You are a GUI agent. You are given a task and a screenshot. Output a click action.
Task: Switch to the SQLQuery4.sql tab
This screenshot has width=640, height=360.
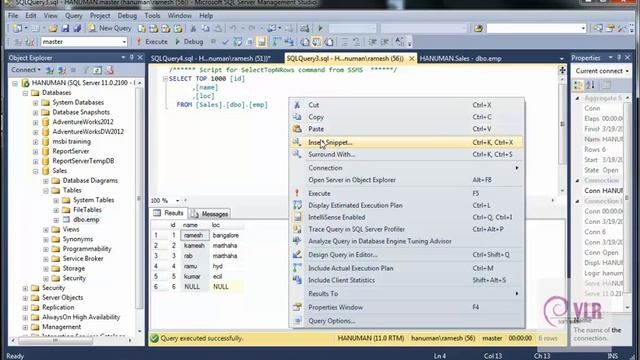coord(211,58)
